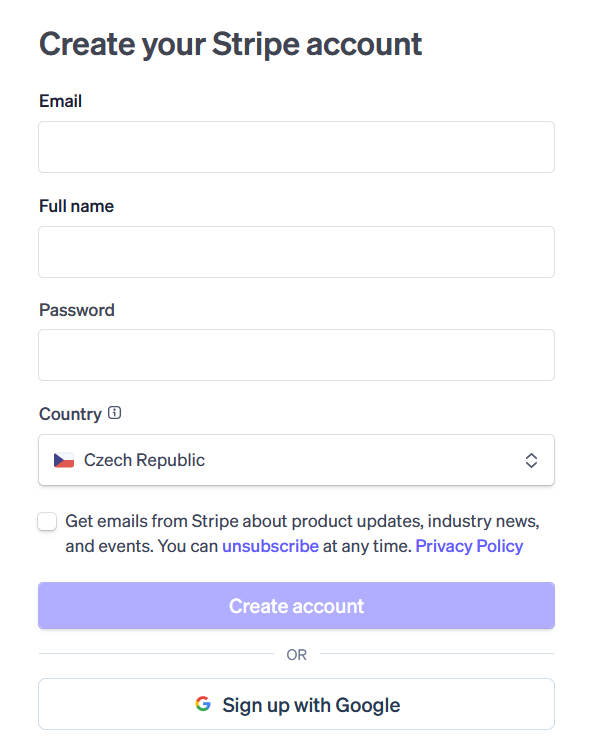
Task: Click the Google logo icon
Action: [x=203, y=704]
